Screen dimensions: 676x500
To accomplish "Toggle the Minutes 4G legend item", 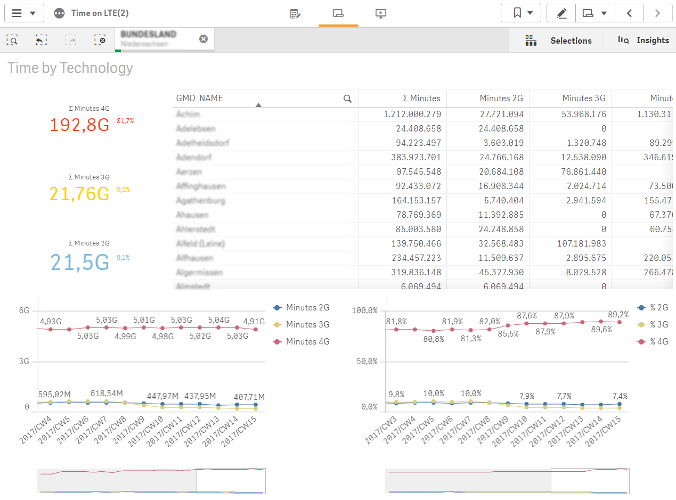I will click(x=308, y=342).
